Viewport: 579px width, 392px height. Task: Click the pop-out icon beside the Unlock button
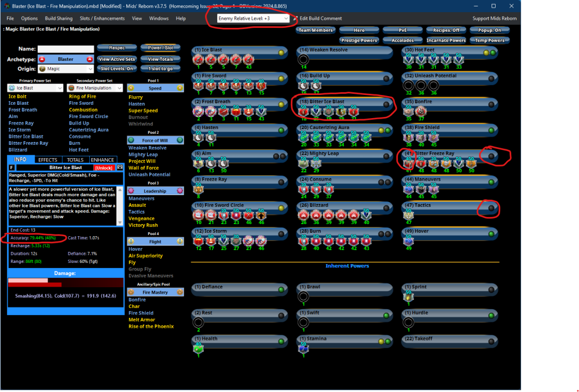coord(120,167)
